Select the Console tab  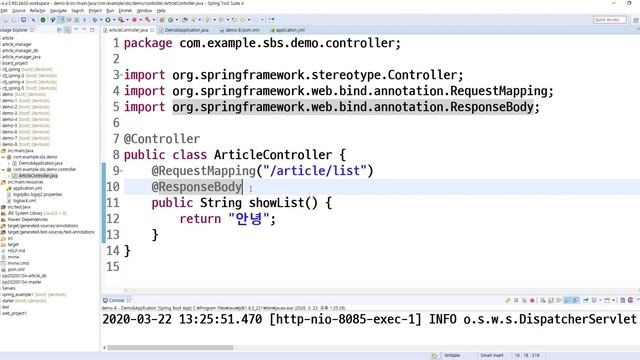(116, 300)
